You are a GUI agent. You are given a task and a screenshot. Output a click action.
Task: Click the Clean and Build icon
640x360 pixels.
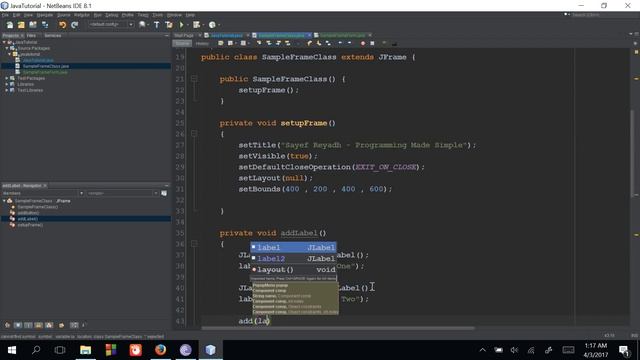(169, 25)
